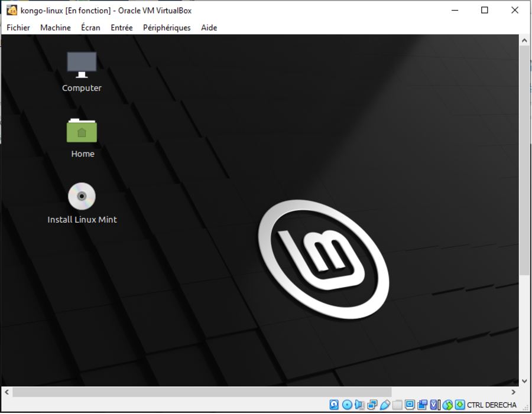
Task: Click the hard disk activity status icon
Action: point(334,405)
